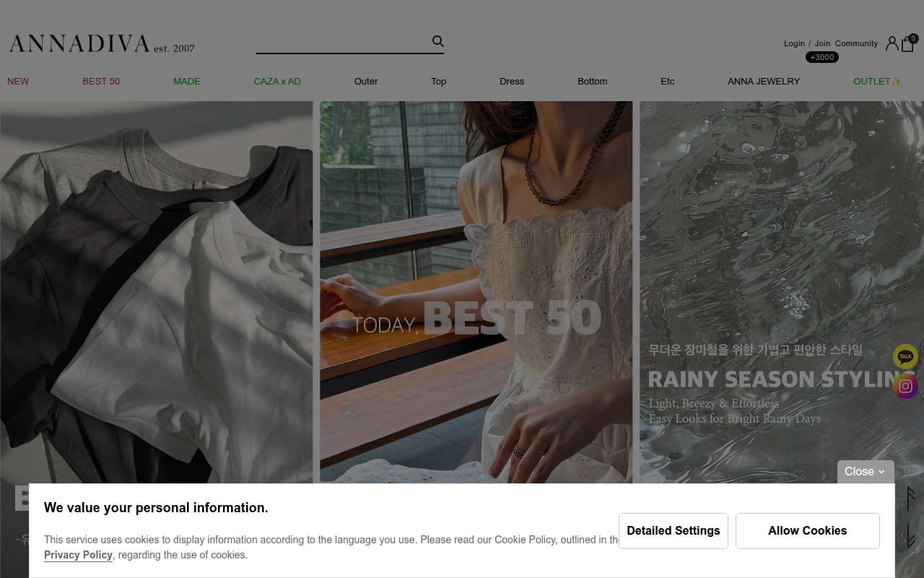Open the TODAY, BEST 50 banner

[476, 292]
